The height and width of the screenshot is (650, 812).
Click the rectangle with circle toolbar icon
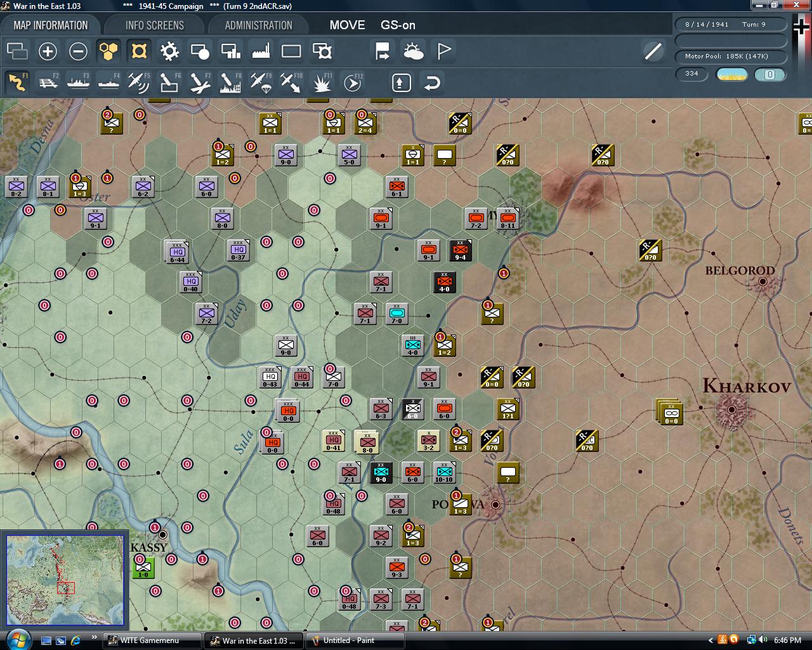tap(200, 51)
